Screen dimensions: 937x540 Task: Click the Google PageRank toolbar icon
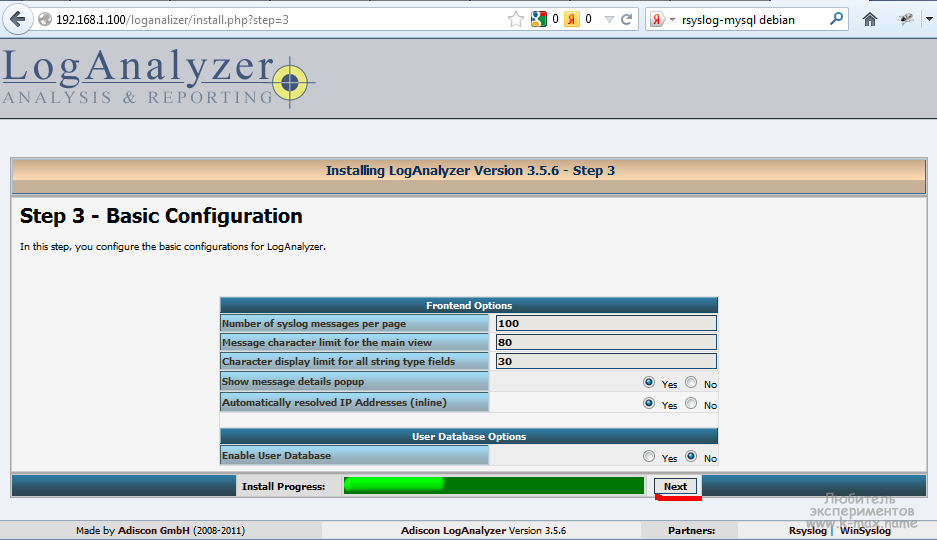pos(538,19)
